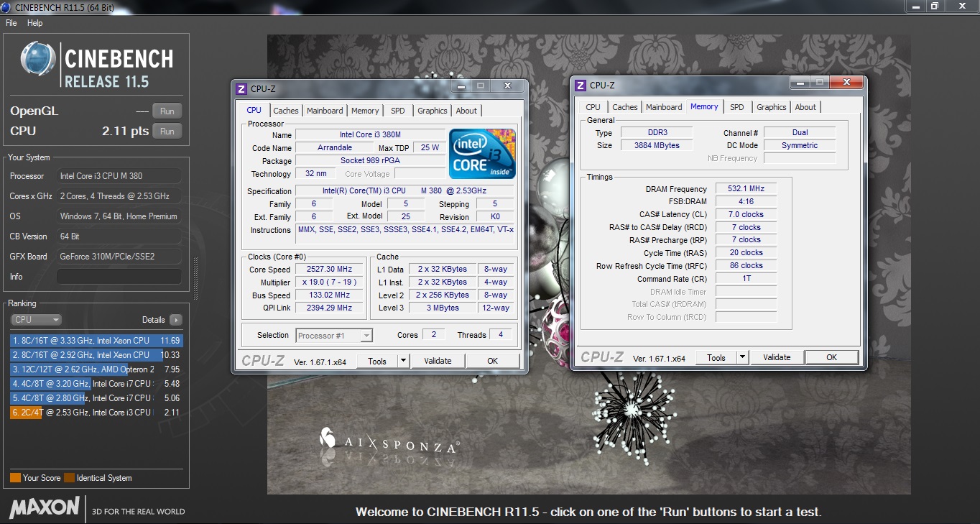This screenshot has width=980, height=524.
Task: Click the Cinebench title bar app icon
Action: point(7,6)
